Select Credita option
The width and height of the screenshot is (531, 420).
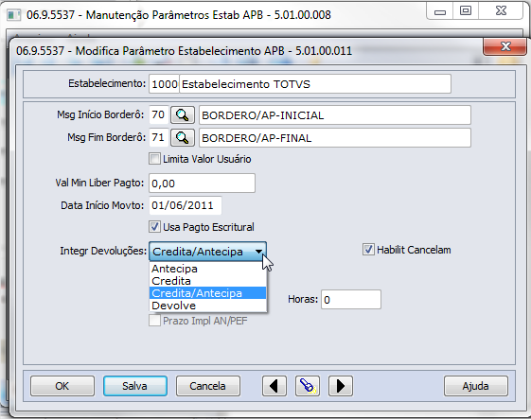pyautogui.click(x=207, y=281)
